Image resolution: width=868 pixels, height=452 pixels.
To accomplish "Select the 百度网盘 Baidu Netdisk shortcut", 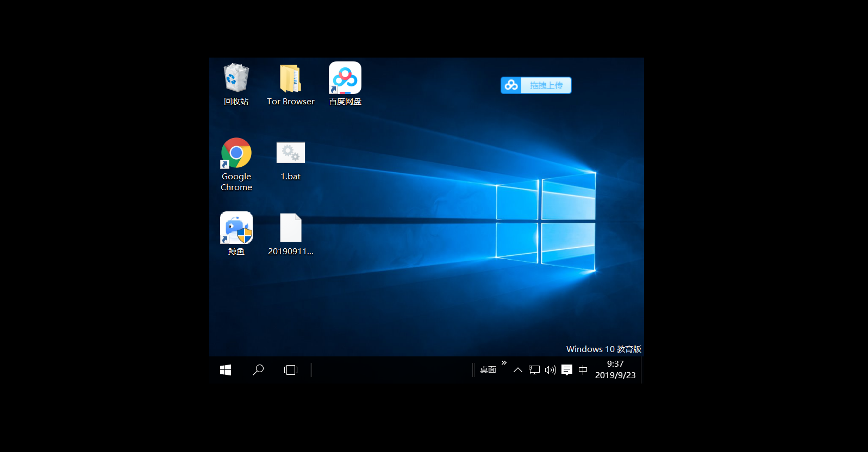I will (345, 84).
